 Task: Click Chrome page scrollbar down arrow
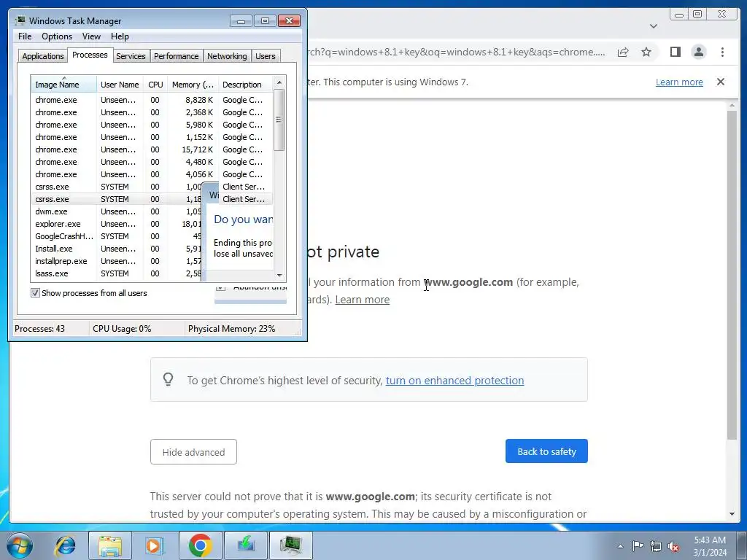click(x=732, y=514)
